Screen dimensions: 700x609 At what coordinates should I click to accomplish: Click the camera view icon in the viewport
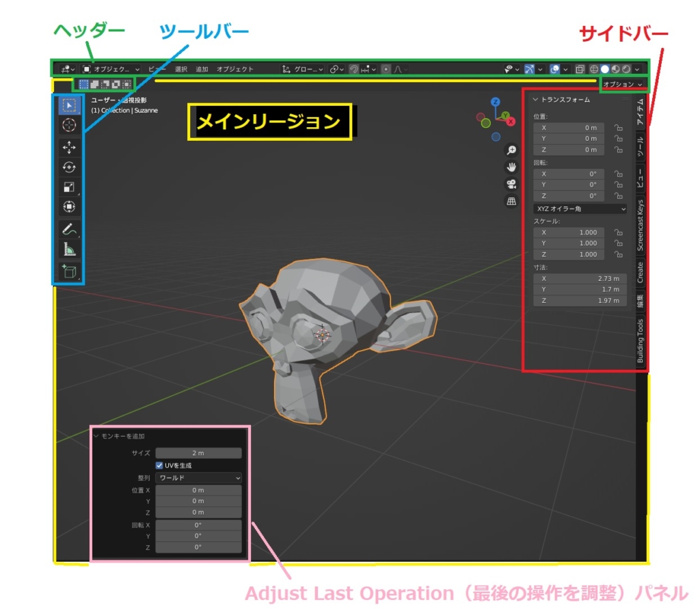point(510,183)
